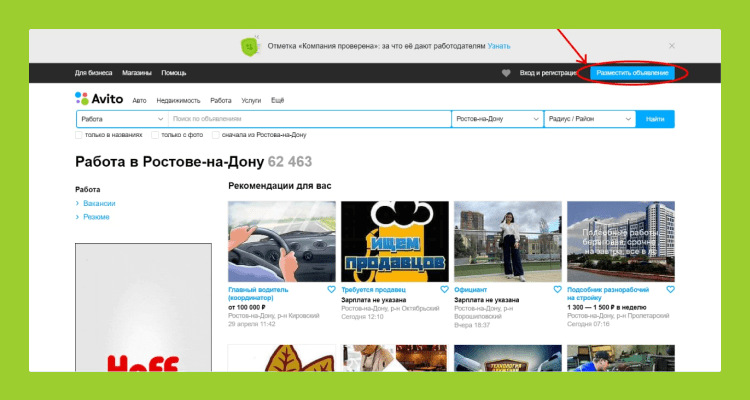
Task: Favorite the "Требуется продавец" listing heart
Action: point(445,289)
